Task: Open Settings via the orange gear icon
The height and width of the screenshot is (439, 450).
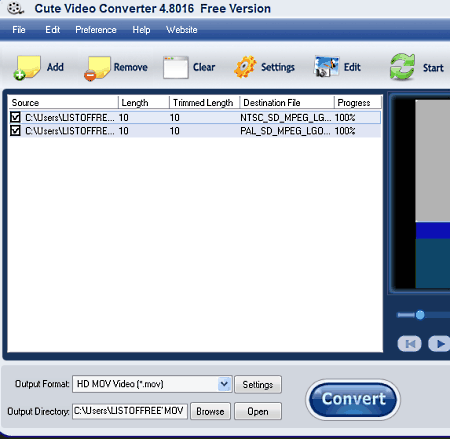Action: 245,67
